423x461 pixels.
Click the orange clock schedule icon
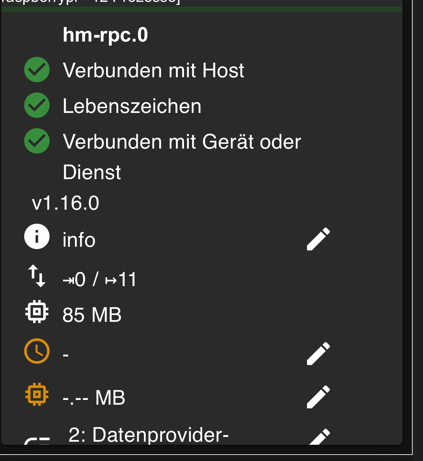point(37,351)
